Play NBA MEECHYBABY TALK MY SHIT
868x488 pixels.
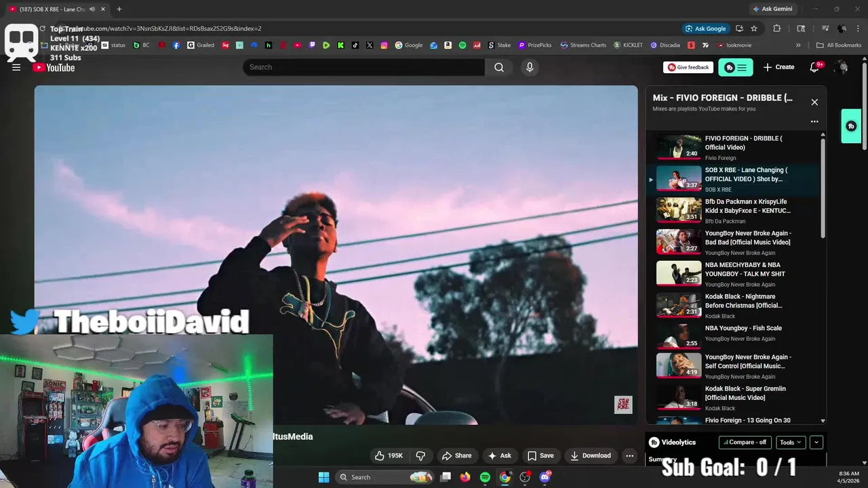[732, 274]
